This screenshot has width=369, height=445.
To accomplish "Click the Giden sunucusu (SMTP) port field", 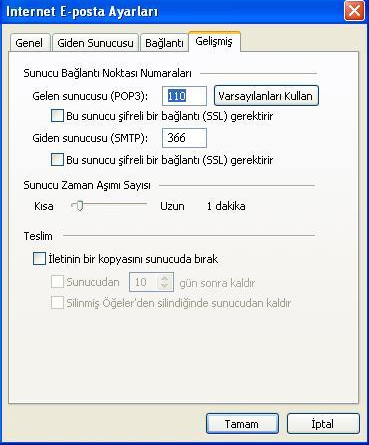I will coord(184,138).
